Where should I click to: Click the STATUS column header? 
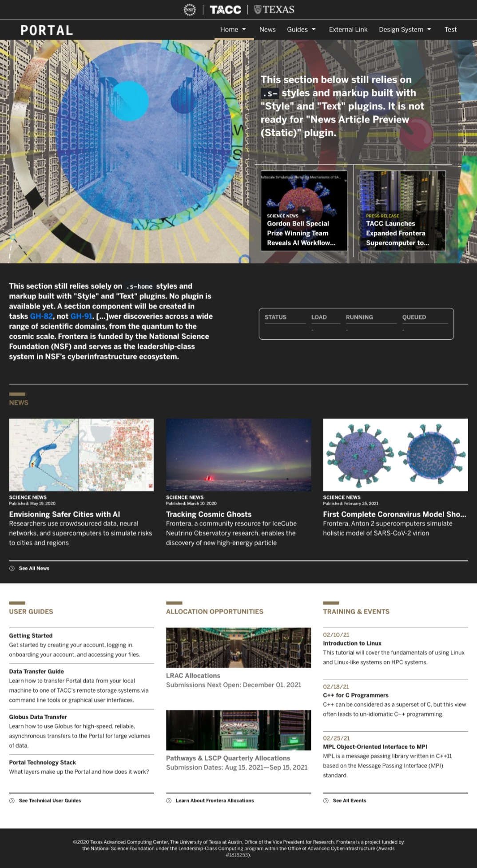point(275,317)
